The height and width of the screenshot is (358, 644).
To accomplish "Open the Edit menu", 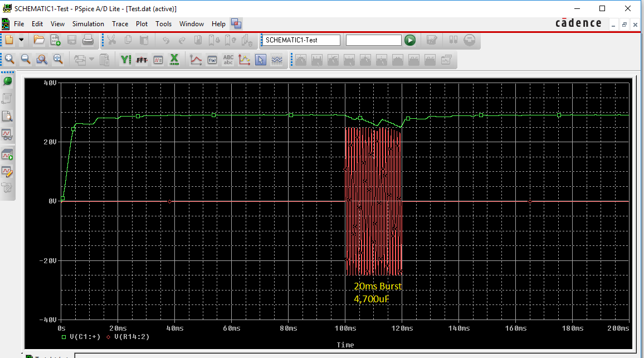I will coord(37,24).
